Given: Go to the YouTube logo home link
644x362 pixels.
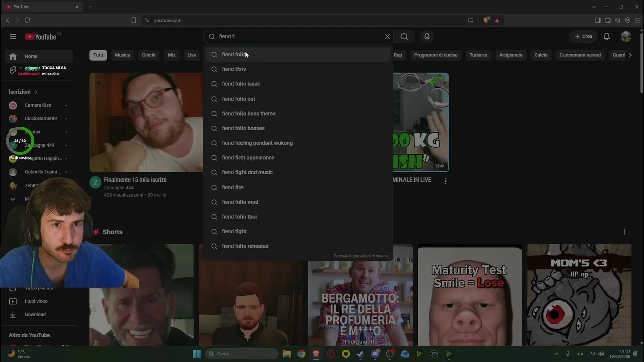Looking at the screenshot, I should tap(41, 36).
